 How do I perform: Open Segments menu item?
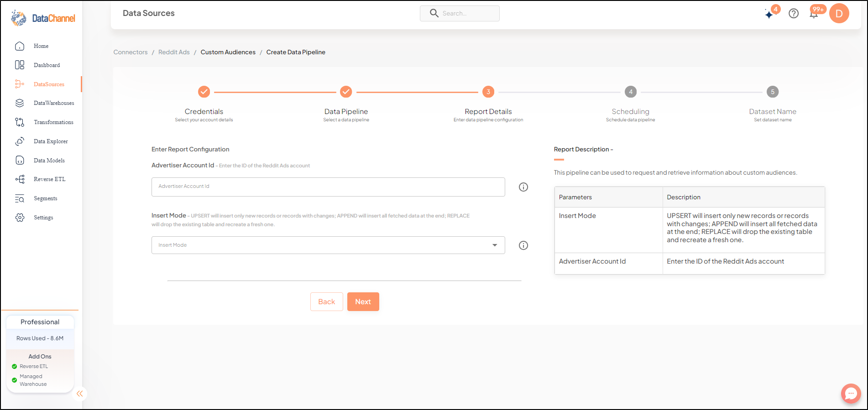[46, 198]
